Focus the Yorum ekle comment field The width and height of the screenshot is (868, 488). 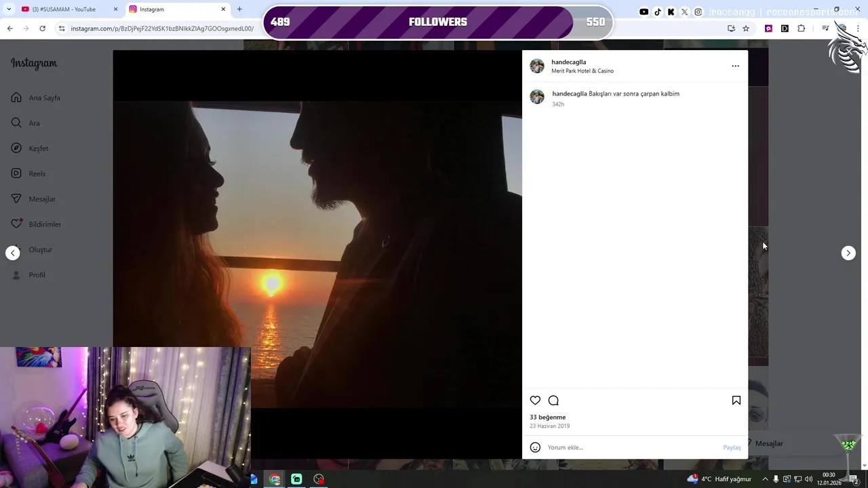(632, 447)
